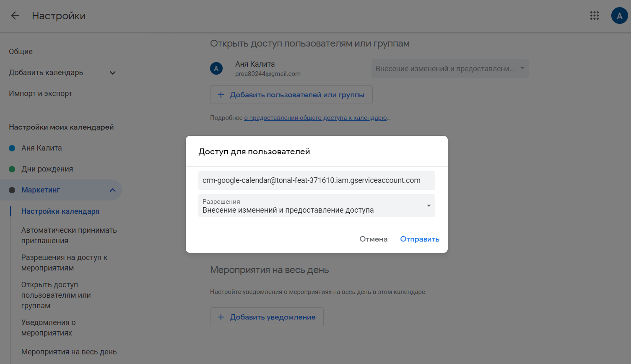This screenshot has height=364, width=631.
Task: Open Общие settings section
Action: click(x=21, y=52)
